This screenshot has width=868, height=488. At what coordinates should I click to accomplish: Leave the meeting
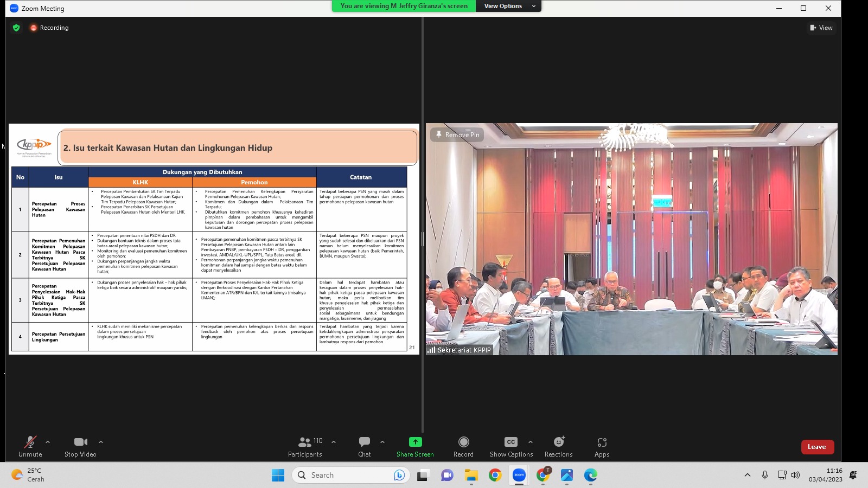point(817,447)
